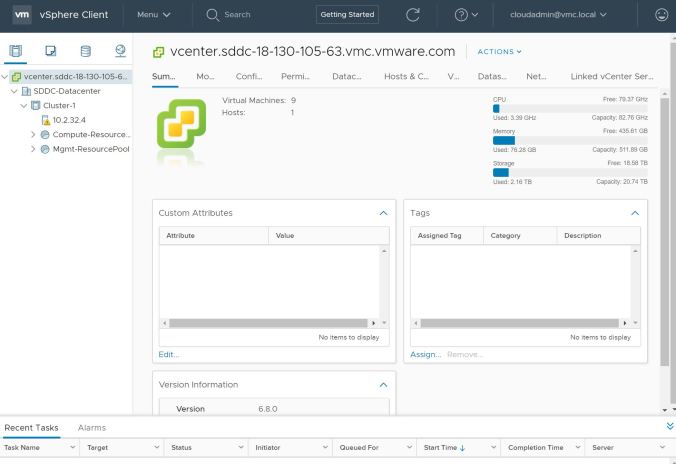Collapse the Custom Attributes panel
Screen dimensions: 676x464
tap(382, 213)
